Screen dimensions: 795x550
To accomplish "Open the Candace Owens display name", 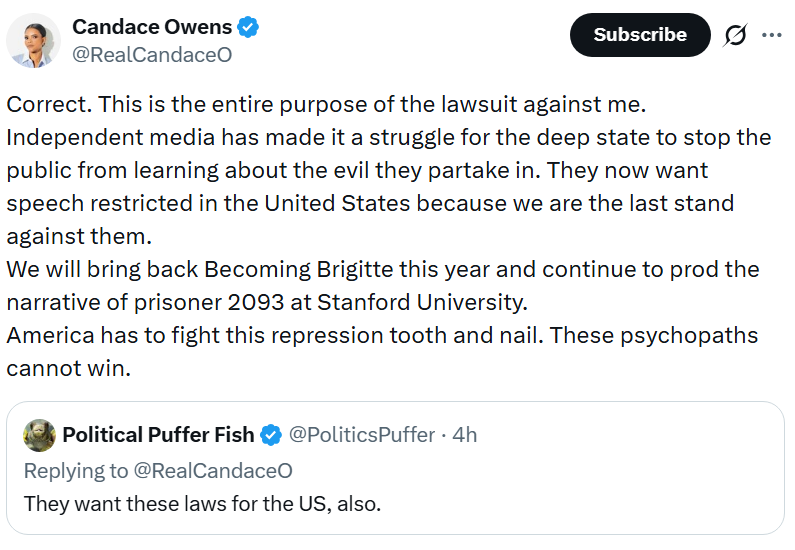I will [152, 28].
